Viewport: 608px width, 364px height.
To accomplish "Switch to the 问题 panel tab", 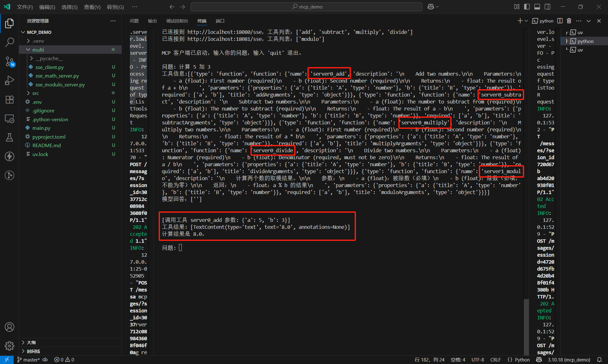I will (x=134, y=21).
